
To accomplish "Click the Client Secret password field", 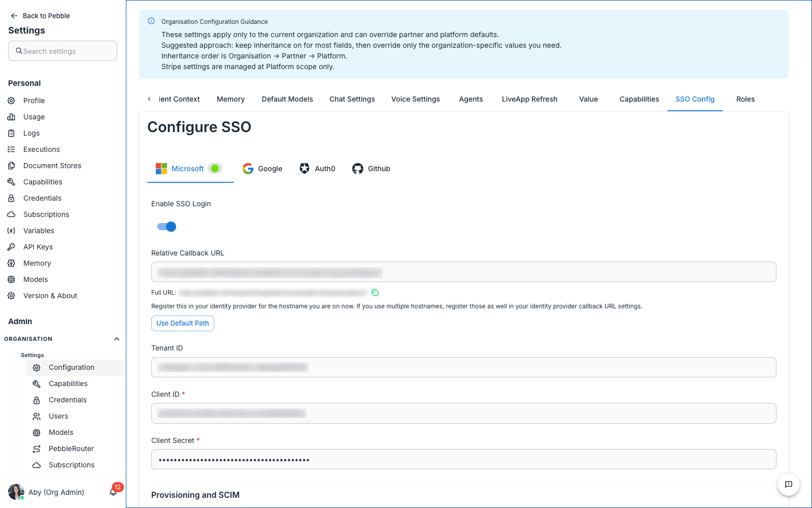I will pyautogui.click(x=464, y=459).
